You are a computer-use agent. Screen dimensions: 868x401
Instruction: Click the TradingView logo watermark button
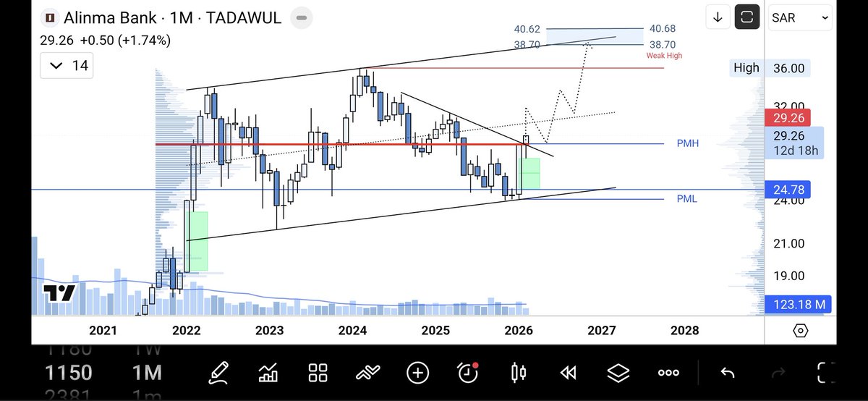click(59, 293)
